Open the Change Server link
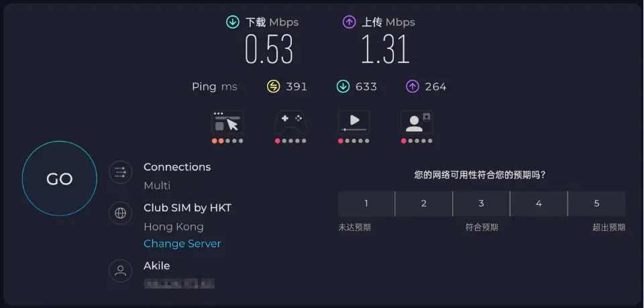Screen dimensions: 644x308 tap(182, 244)
